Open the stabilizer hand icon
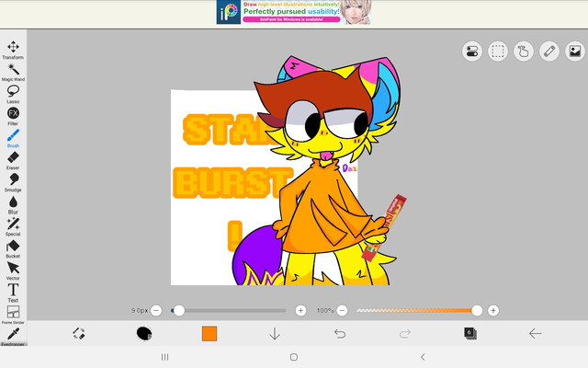This screenshot has width=588, height=368. tap(524, 52)
